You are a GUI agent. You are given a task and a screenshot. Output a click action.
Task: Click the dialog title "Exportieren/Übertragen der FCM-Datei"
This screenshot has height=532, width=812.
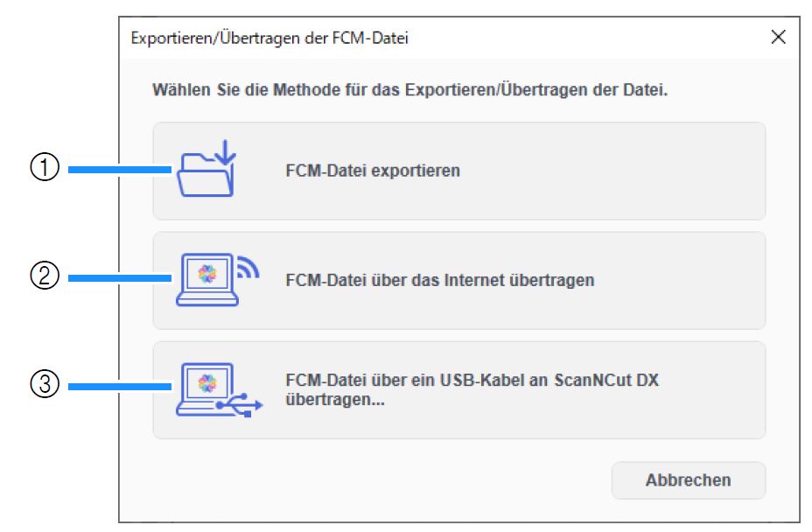(x=269, y=38)
